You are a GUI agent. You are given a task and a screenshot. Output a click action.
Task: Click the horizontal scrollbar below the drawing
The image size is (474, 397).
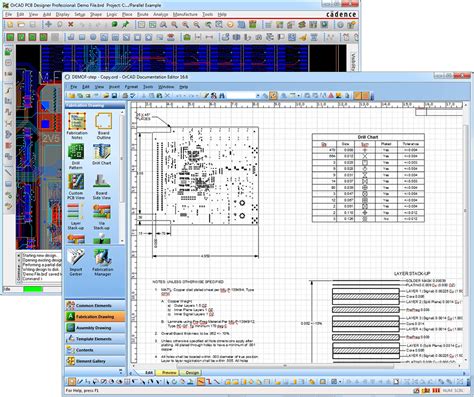[x=285, y=366]
